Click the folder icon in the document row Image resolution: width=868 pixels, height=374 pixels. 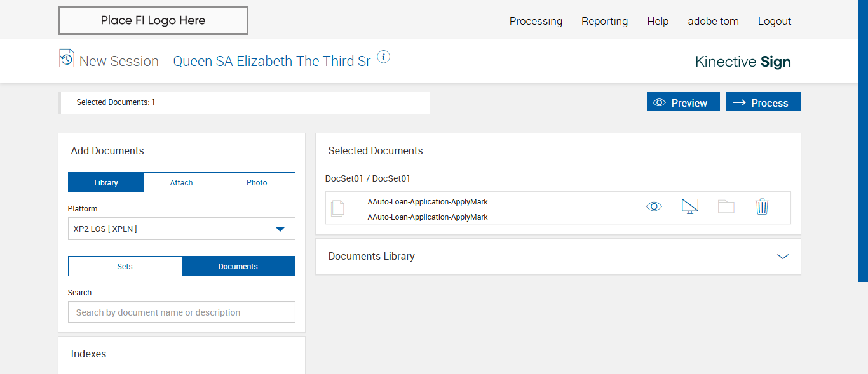[726, 206]
